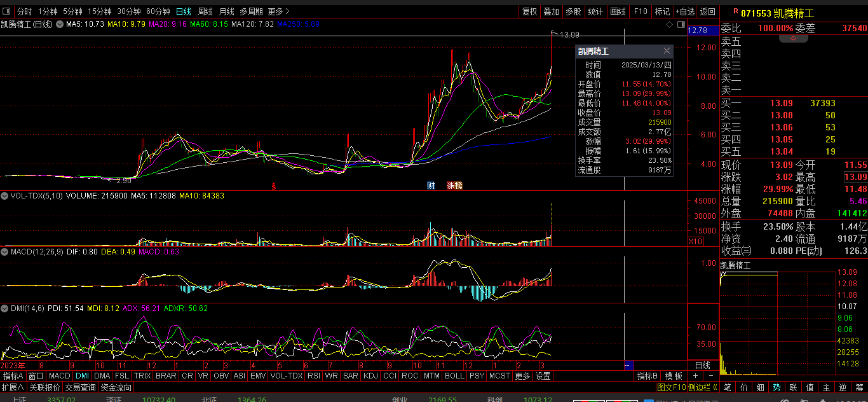868x402 pixels.
Task: Click the 日线 period label at chart bottom right
Action: point(703,366)
